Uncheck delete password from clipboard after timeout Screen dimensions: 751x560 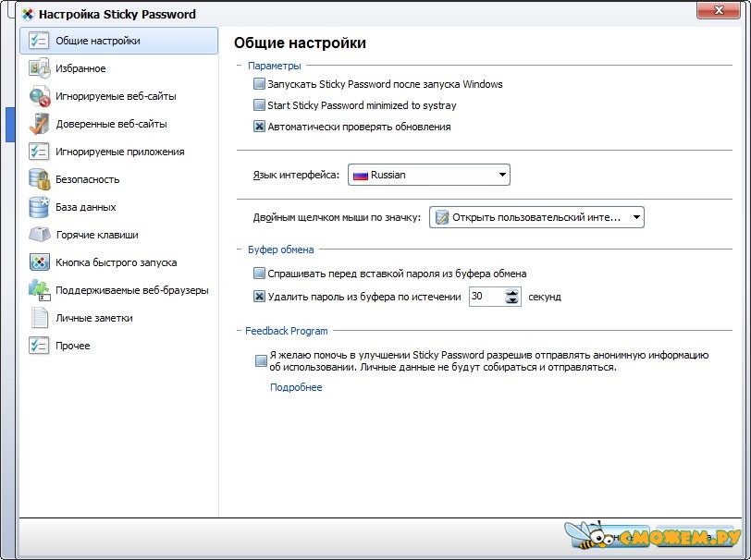259,297
